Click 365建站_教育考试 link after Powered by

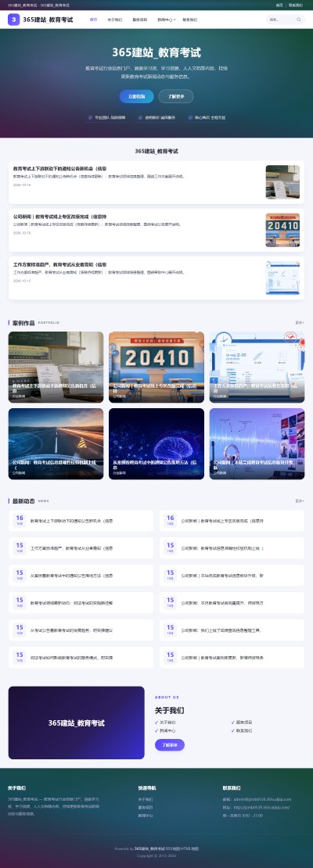[149, 848]
